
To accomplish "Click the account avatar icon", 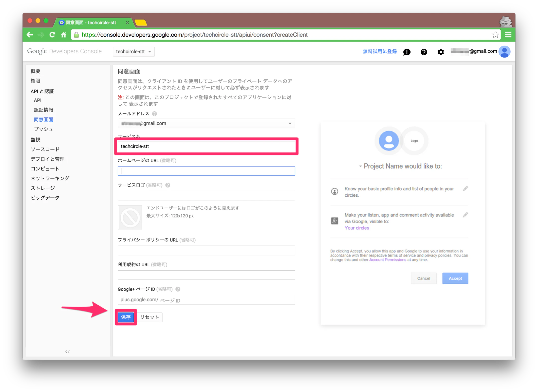I will click(504, 52).
